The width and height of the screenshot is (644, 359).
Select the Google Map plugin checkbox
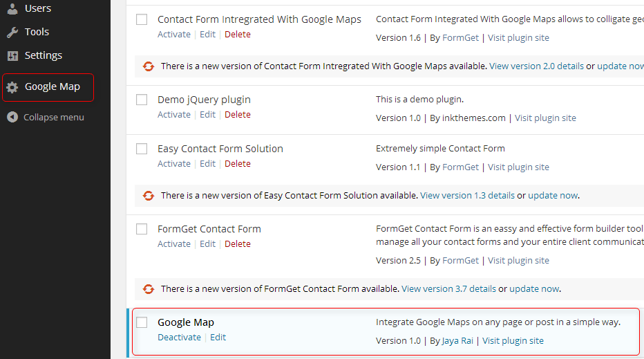click(142, 322)
